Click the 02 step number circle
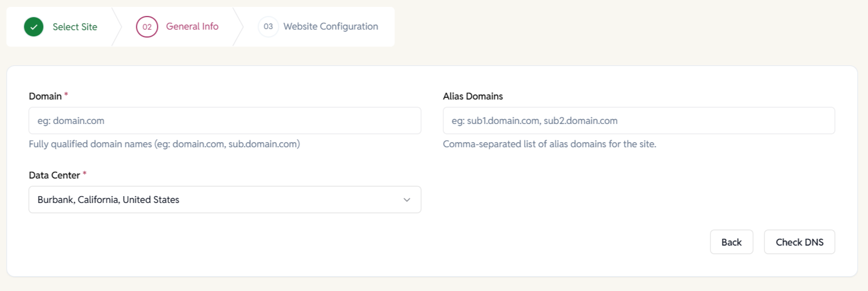 pos(147,27)
